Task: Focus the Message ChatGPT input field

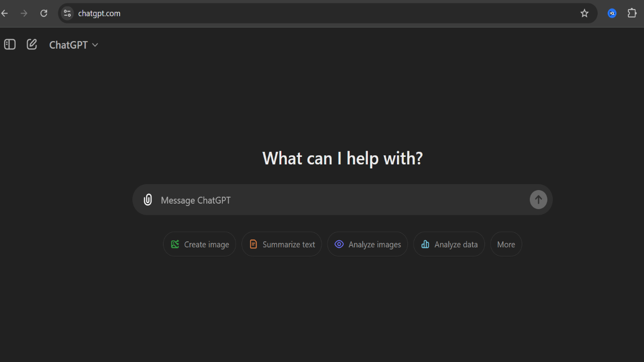Action: pos(342,200)
